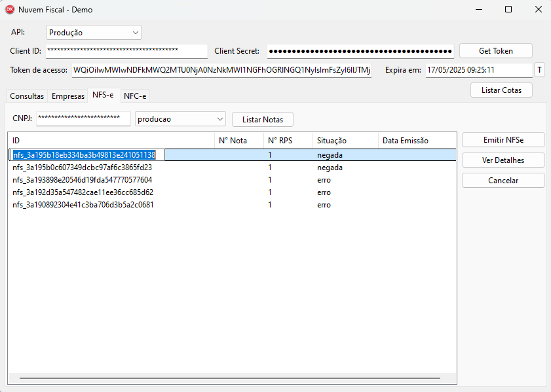
Task: Click the Expira em date field
Action: tap(479, 70)
